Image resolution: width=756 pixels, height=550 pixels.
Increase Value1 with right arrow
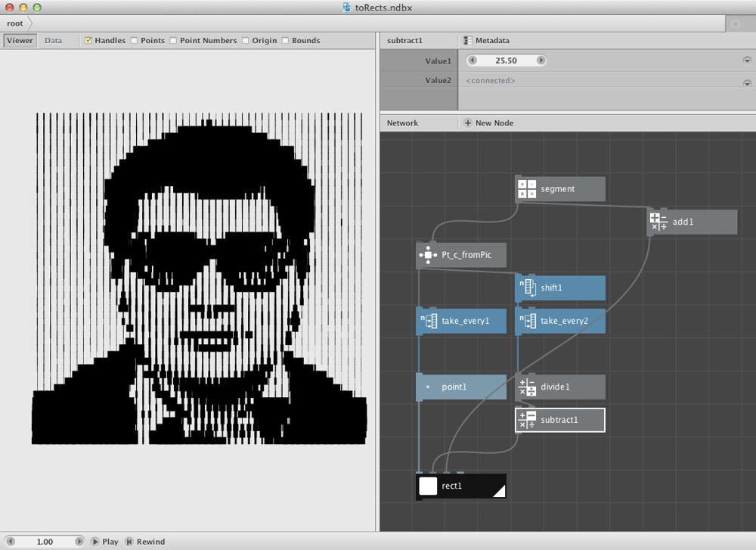pyautogui.click(x=541, y=61)
